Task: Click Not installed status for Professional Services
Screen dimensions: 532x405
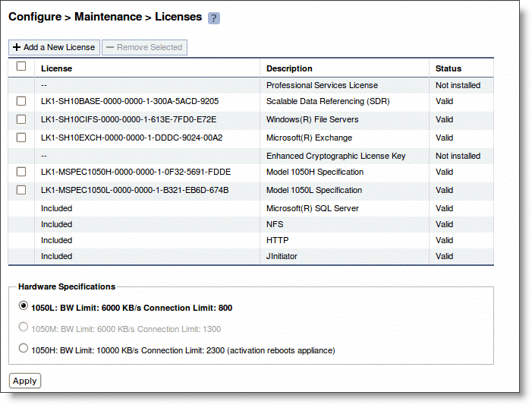Action: pyautogui.click(x=458, y=85)
